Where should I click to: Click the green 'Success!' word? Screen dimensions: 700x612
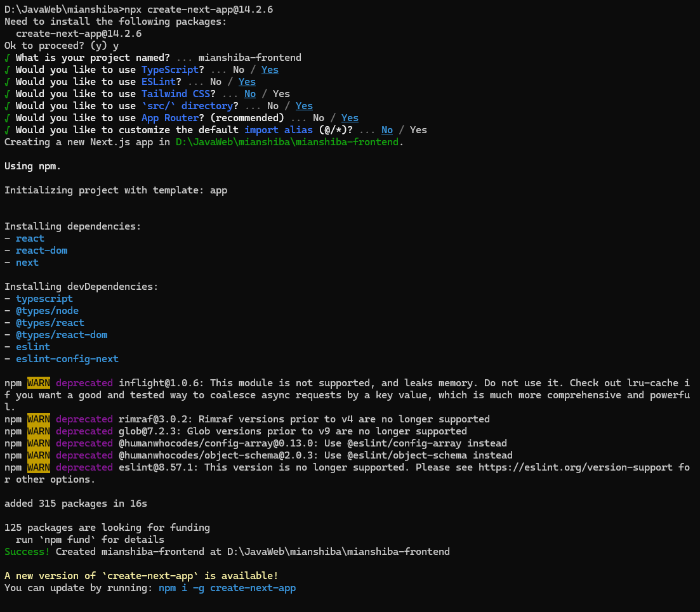(x=27, y=551)
